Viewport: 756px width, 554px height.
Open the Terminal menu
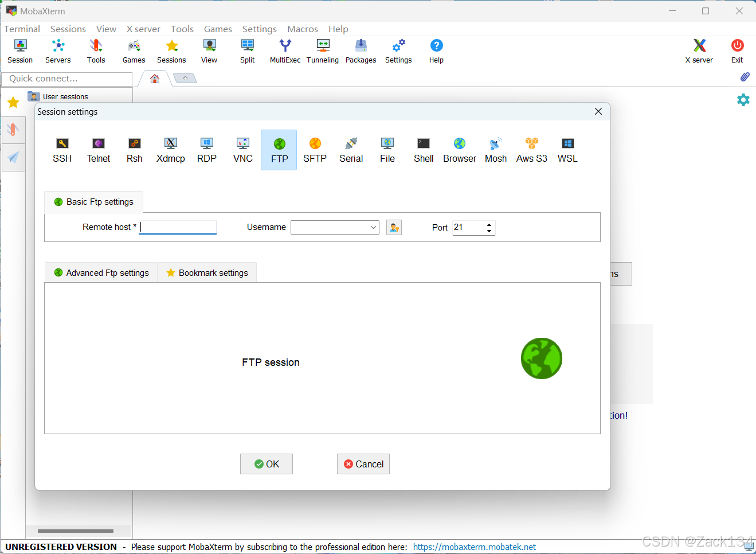22,29
